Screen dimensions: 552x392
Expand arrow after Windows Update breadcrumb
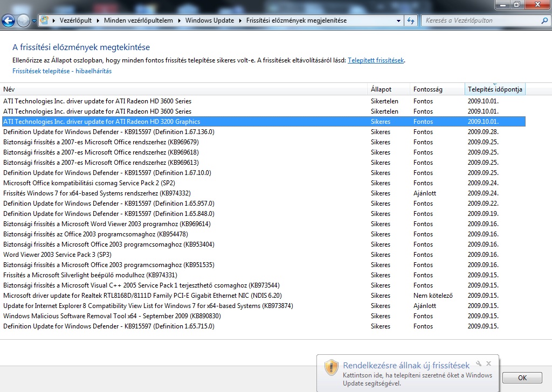(240, 21)
